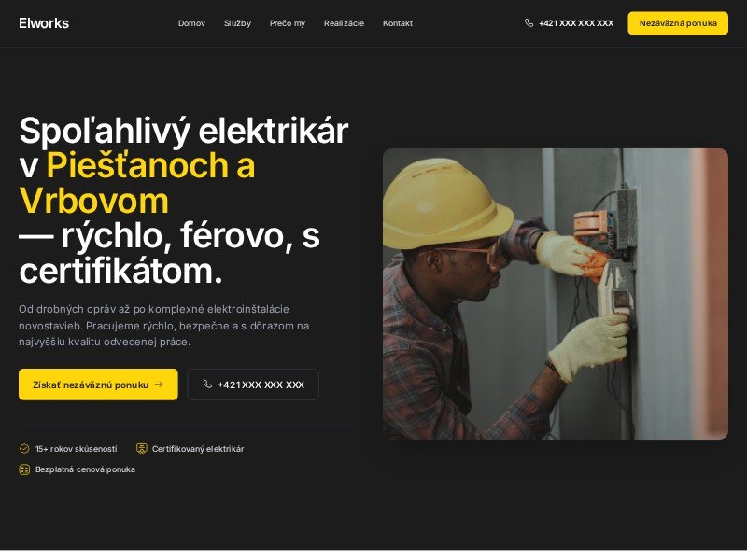Click the shield check icon beside 15+ rokov
Image resolution: width=747 pixels, height=560 pixels.
(x=24, y=449)
